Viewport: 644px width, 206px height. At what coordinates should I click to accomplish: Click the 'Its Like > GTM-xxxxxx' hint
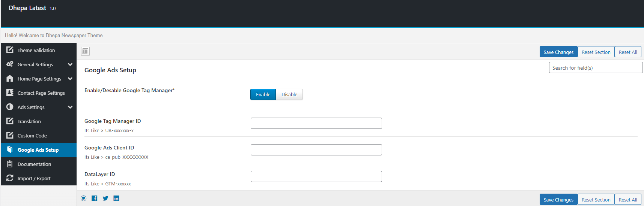pos(108,184)
